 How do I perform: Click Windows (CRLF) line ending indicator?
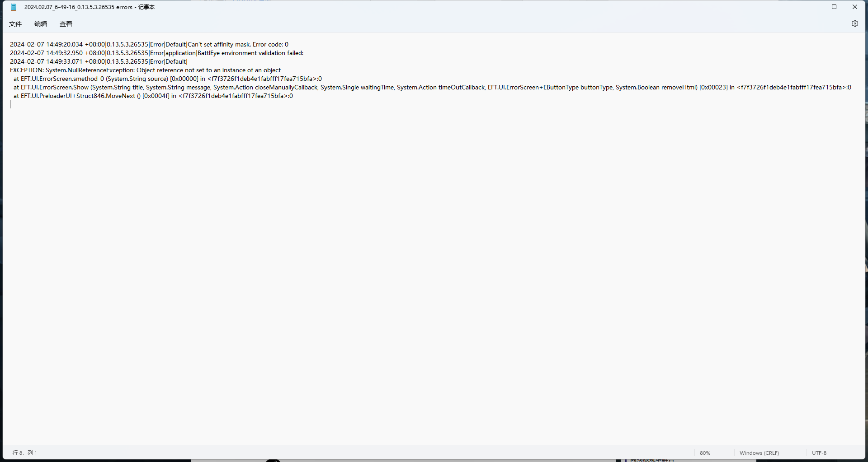click(x=759, y=453)
